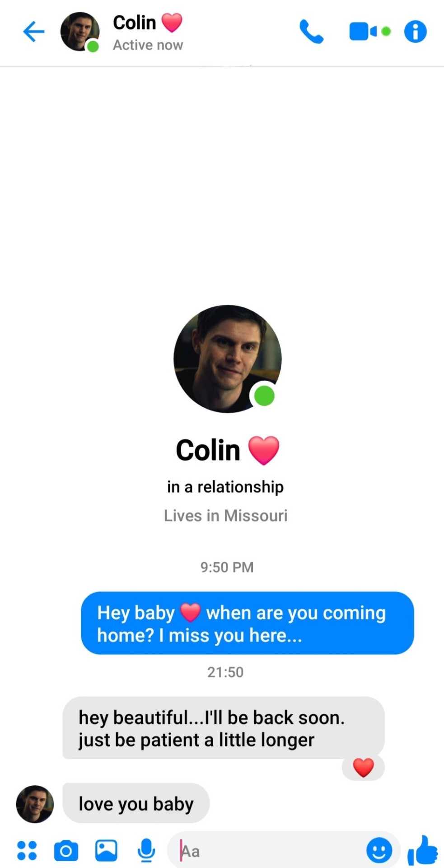Tap Colin's avatar beside last message
Screen dimensions: 444x868
(35, 804)
